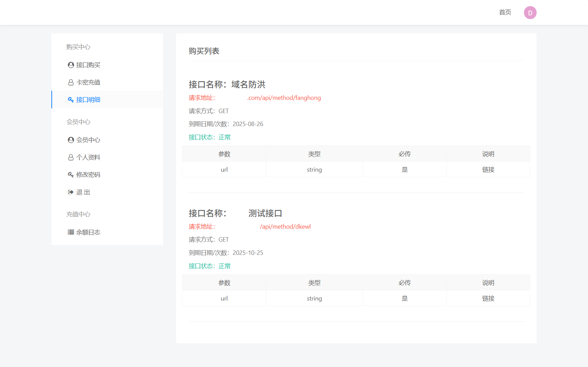Click the 购买列表 page heading
The image size is (588, 367).
pyautogui.click(x=204, y=51)
